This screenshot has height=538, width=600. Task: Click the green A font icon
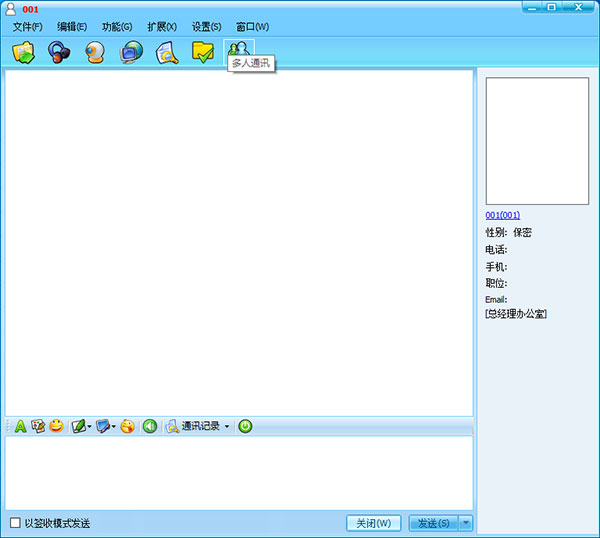click(x=20, y=426)
